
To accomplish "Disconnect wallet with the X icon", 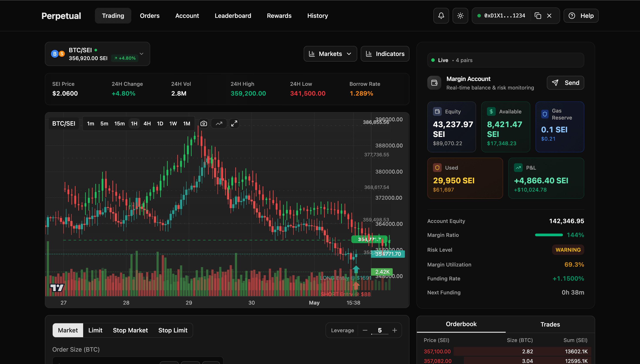I will point(549,16).
